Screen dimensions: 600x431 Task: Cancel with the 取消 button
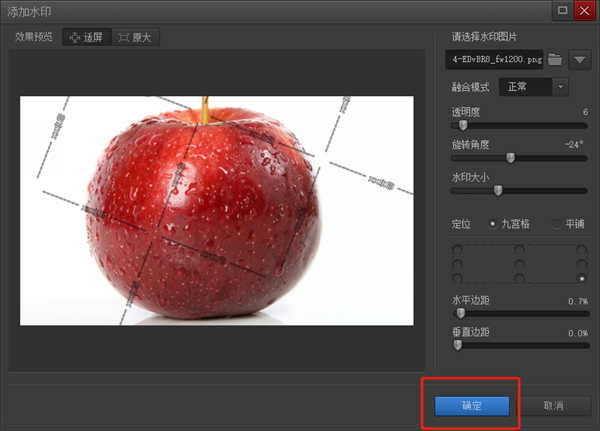(x=554, y=406)
